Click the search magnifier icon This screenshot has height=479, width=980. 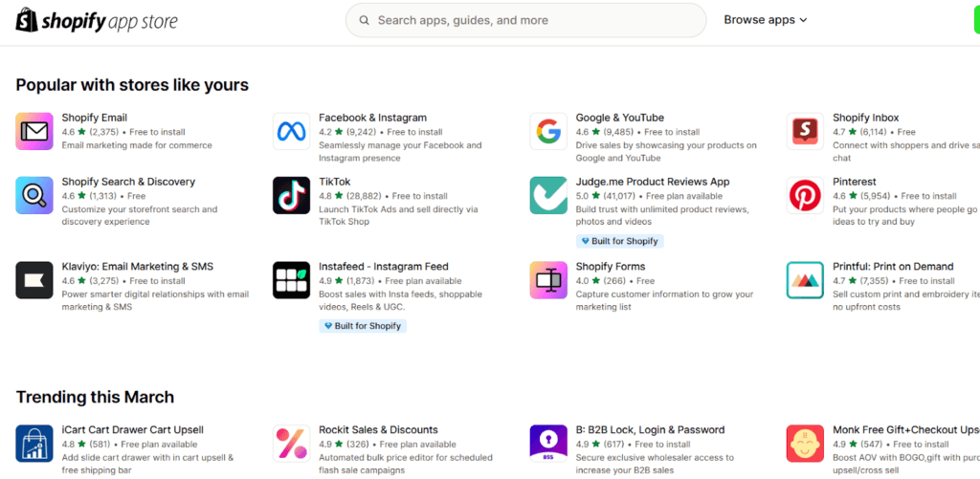coord(365,20)
